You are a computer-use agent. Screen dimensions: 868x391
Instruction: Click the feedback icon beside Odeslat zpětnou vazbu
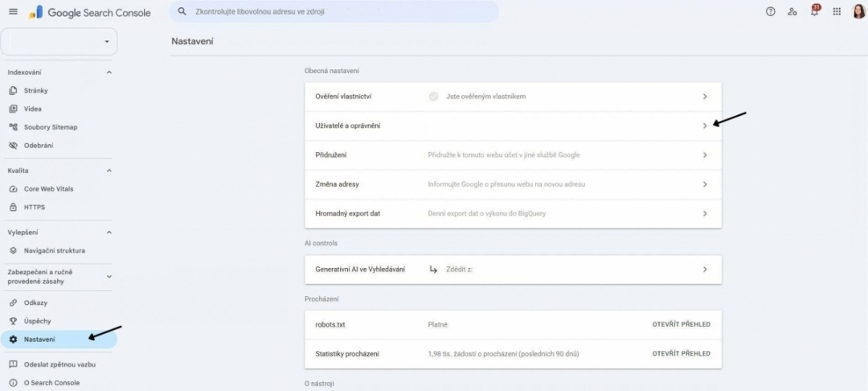pyautogui.click(x=14, y=364)
